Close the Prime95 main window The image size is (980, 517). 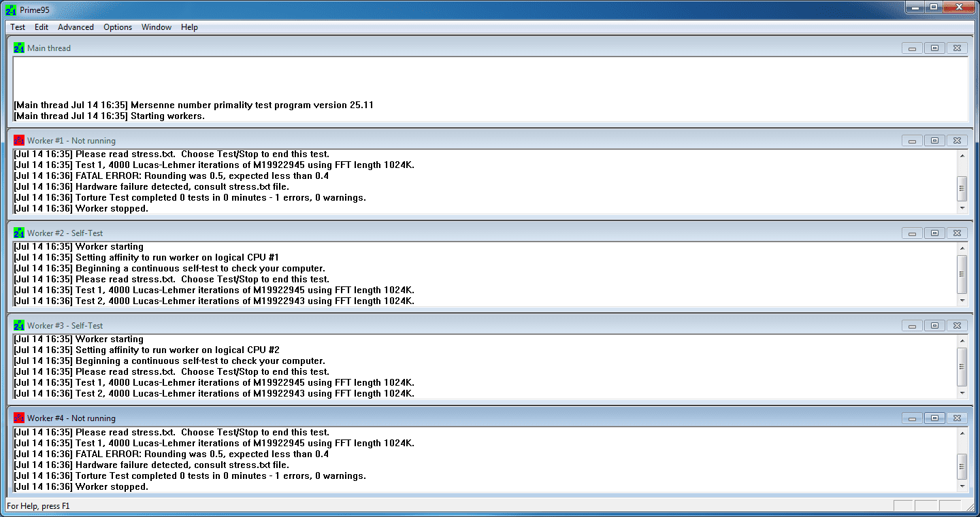[958, 7]
